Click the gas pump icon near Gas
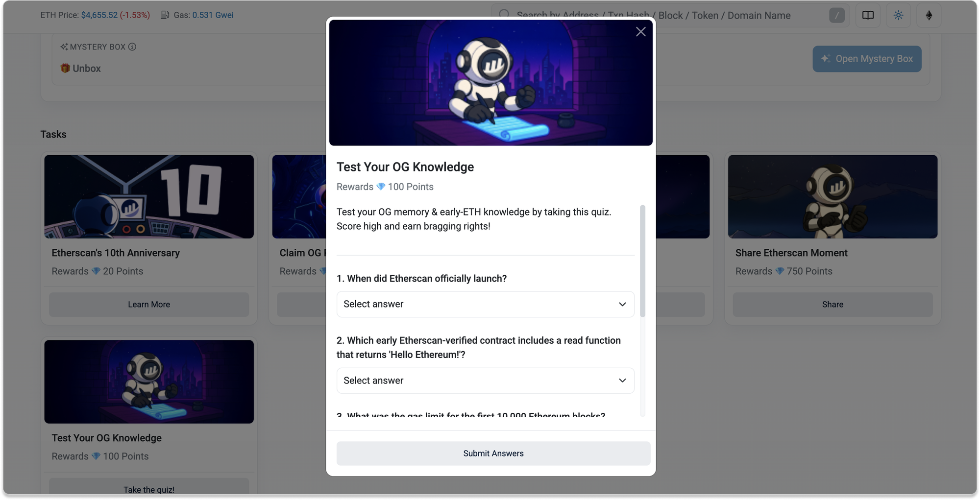The width and height of the screenshot is (980, 500). 165,15
